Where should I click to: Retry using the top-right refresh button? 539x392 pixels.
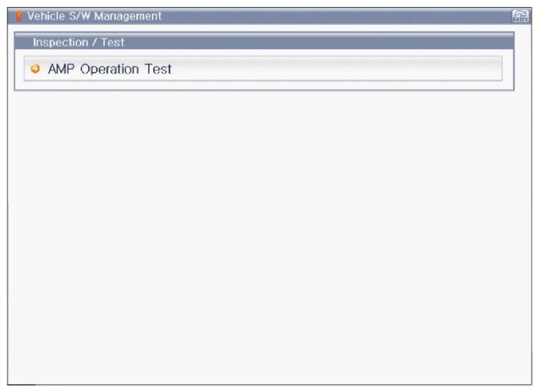(520, 16)
